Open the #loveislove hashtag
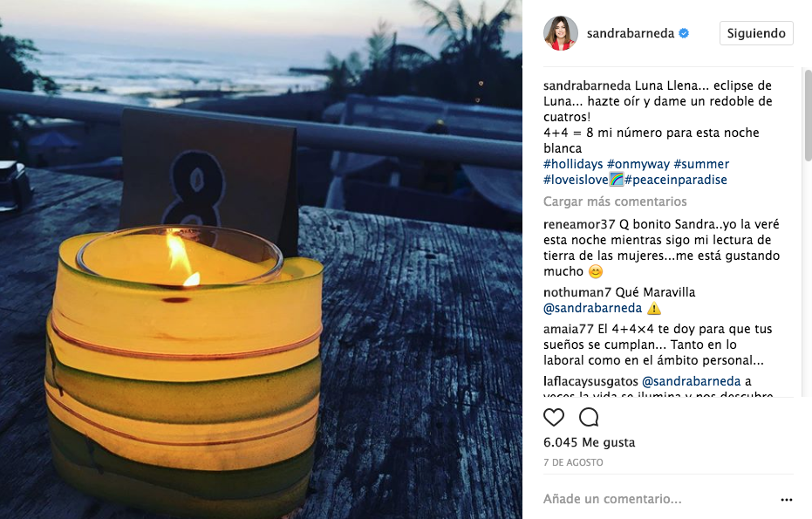The height and width of the screenshot is (519, 812). coord(576,180)
